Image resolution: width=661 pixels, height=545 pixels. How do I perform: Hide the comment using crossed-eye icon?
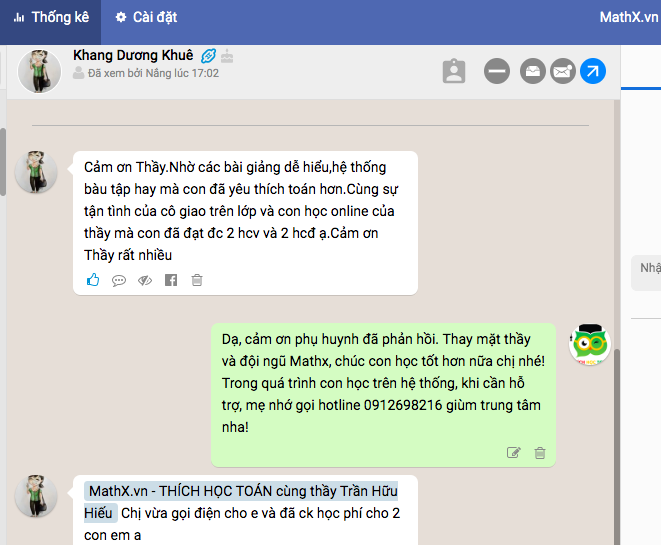pos(145,280)
